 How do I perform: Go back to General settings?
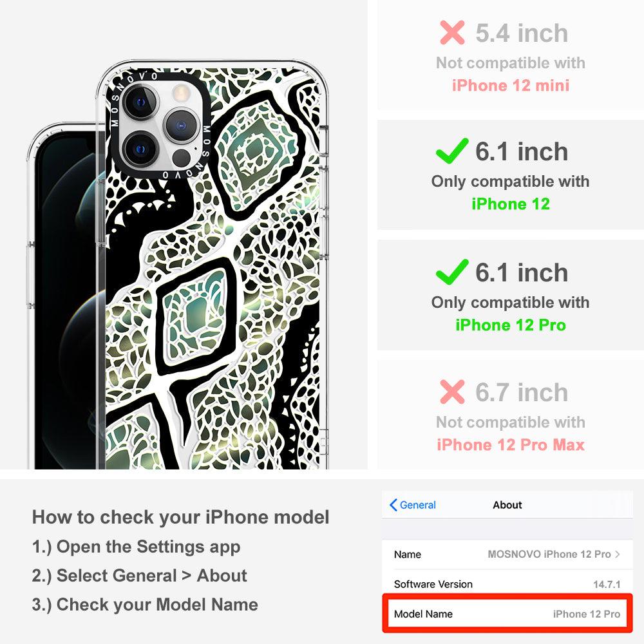coord(413,505)
